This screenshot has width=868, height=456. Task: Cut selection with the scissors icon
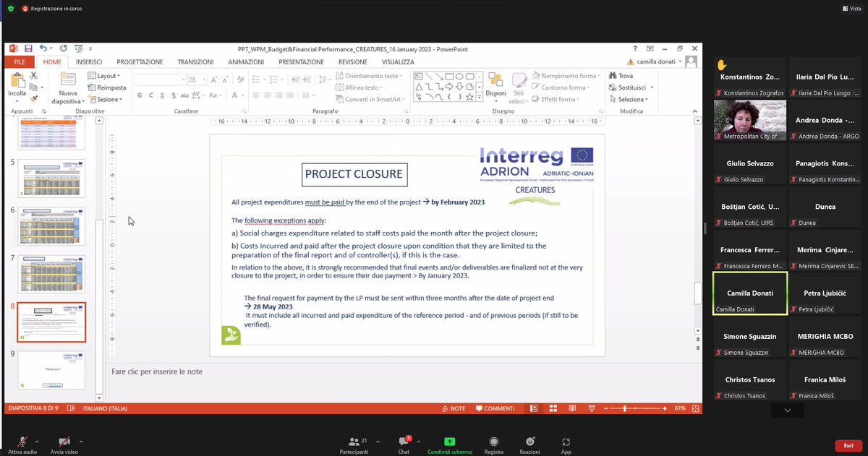click(x=33, y=76)
